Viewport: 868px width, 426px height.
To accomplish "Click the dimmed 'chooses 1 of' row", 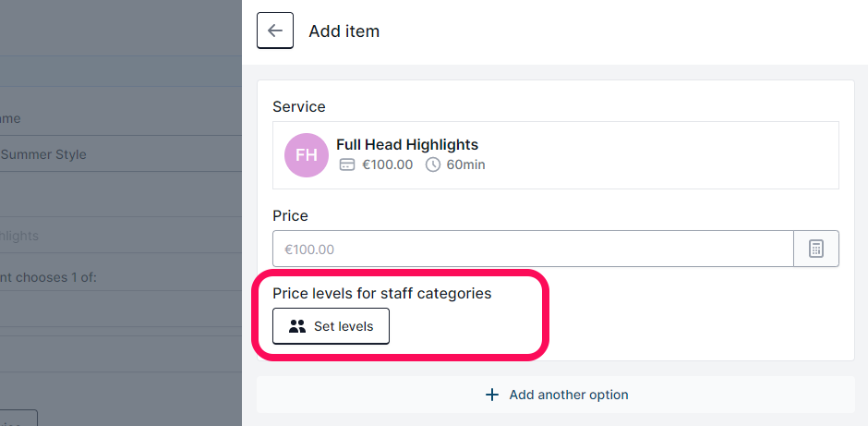I will point(121,277).
